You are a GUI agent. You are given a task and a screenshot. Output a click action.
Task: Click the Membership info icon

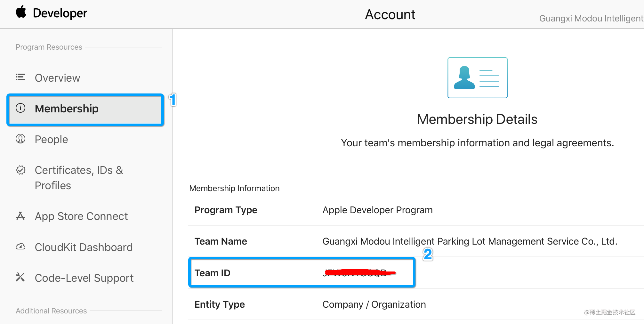tap(20, 108)
